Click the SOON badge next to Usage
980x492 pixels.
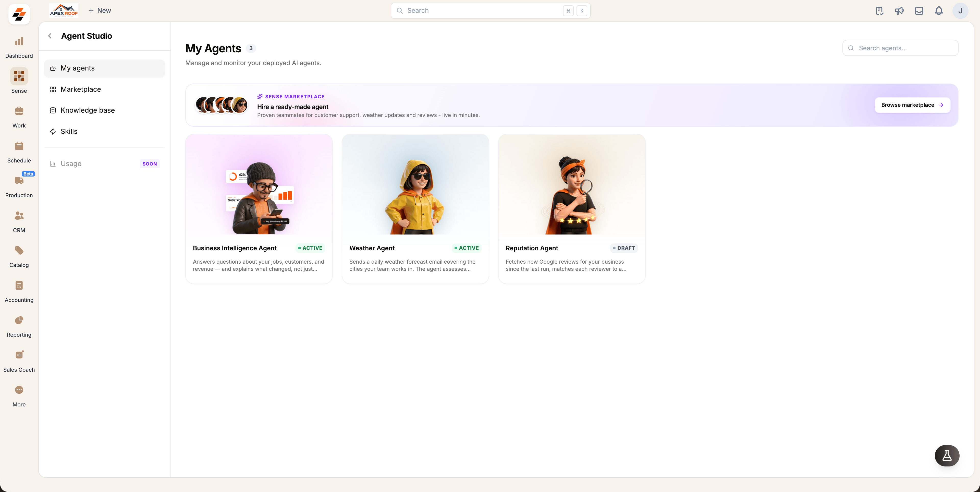pos(150,164)
